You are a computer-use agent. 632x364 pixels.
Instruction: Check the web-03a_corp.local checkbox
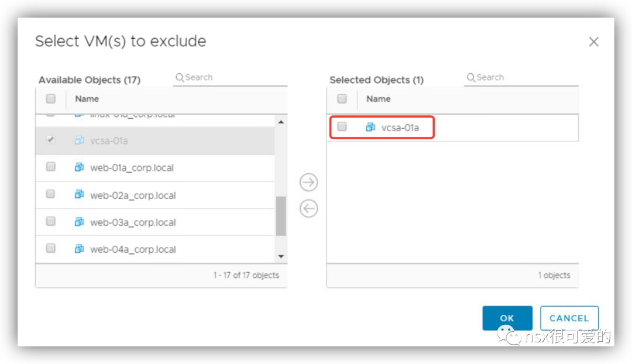click(x=51, y=221)
